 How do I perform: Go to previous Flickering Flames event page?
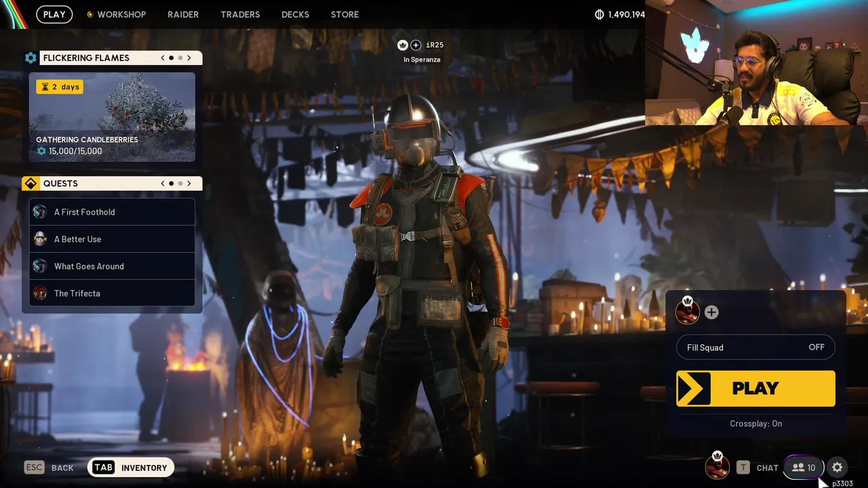click(163, 58)
